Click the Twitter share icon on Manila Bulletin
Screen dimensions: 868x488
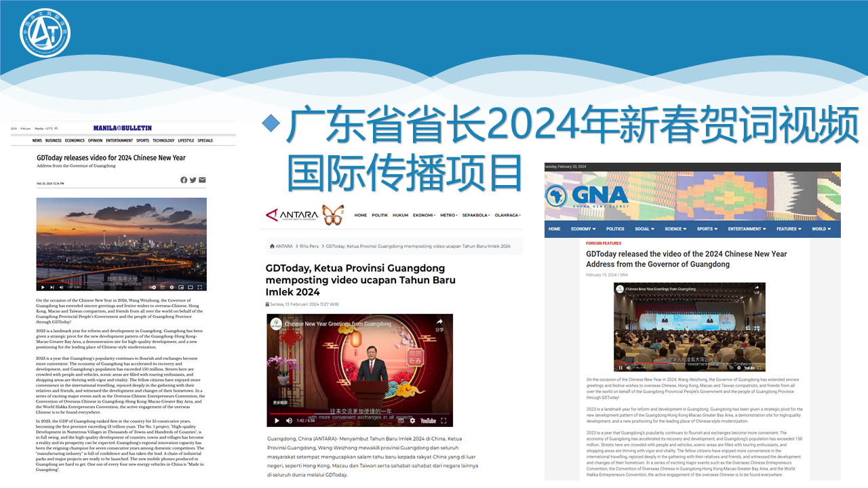coord(193,180)
